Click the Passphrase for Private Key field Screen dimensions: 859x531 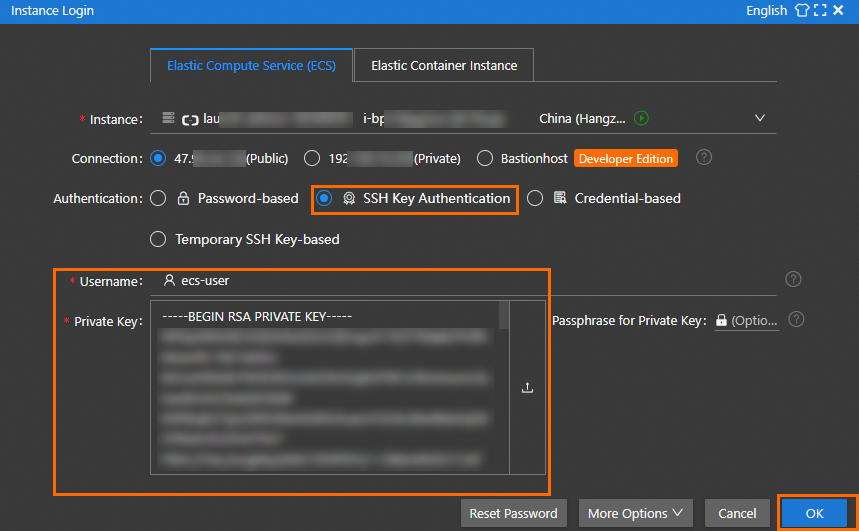point(747,321)
